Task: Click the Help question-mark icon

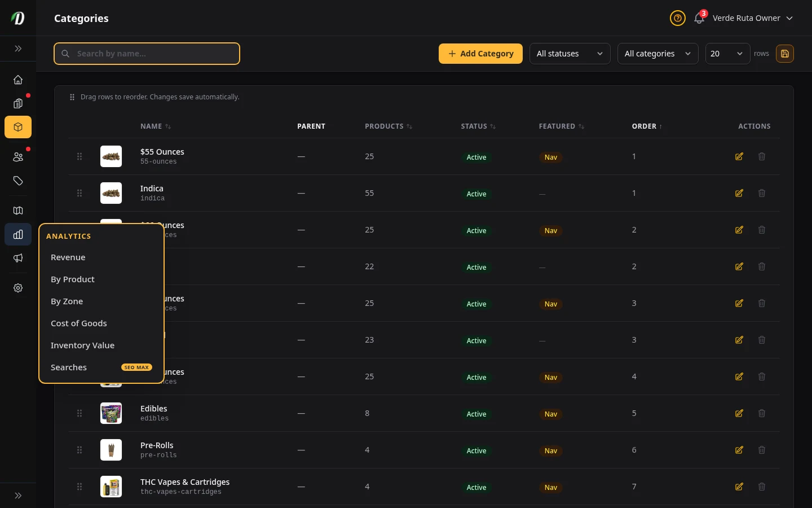Action: tap(677, 18)
